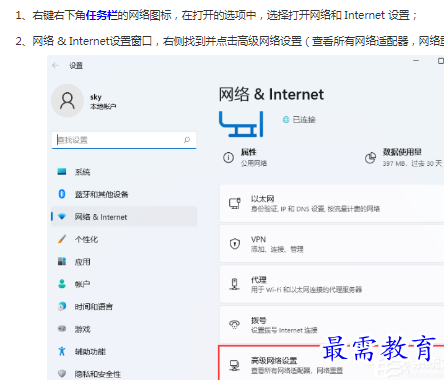Click the 已连接 globe status icon
Image resolution: width=444 pixels, height=380 pixels.
(x=286, y=119)
